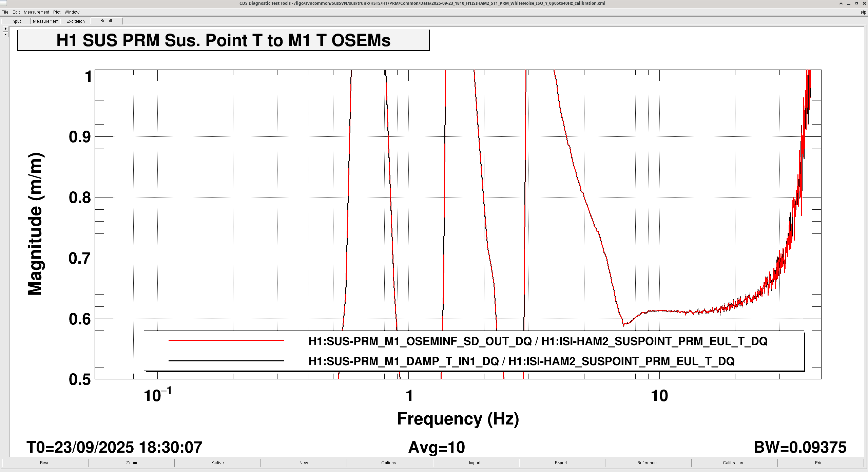This screenshot has height=472, width=868.
Task: Select the Measurement tab
Action: [45, 21]
